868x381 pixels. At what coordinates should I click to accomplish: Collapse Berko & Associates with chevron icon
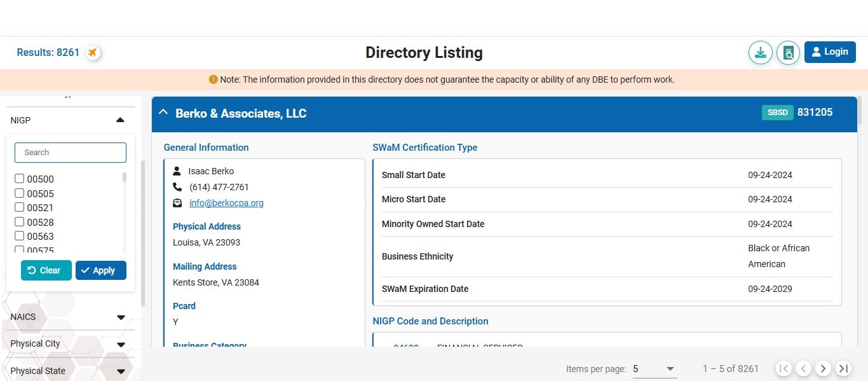163,113
